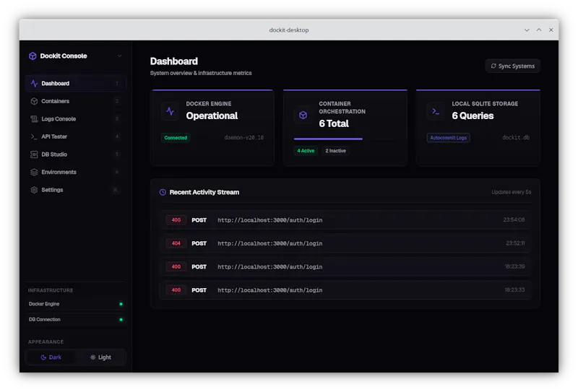Click the Local SQLite Storage terminal icon

(x=436, y=111)
